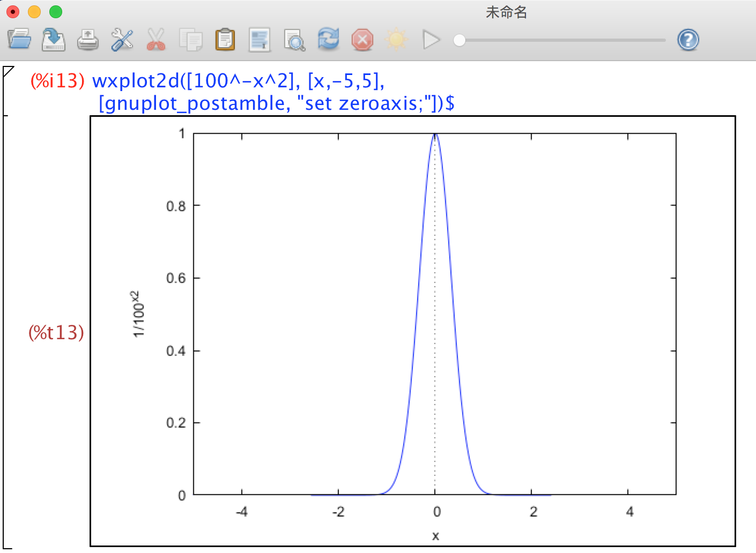Click the 0.2 tick label on y-axis
This screenshot has width=756, height=553.
pos(176,423)
